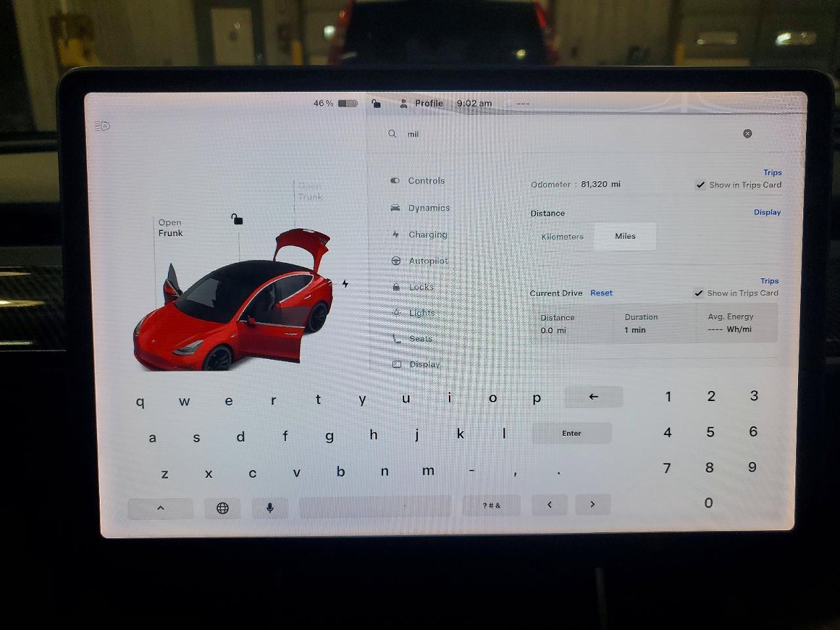Open the Locks settings

pos(421,287)
